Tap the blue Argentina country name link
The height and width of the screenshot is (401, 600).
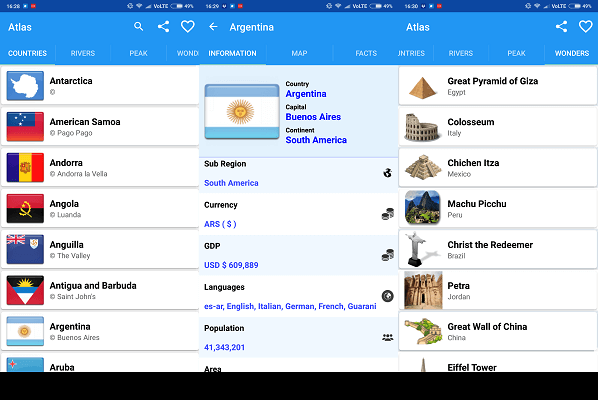[306, 94]
